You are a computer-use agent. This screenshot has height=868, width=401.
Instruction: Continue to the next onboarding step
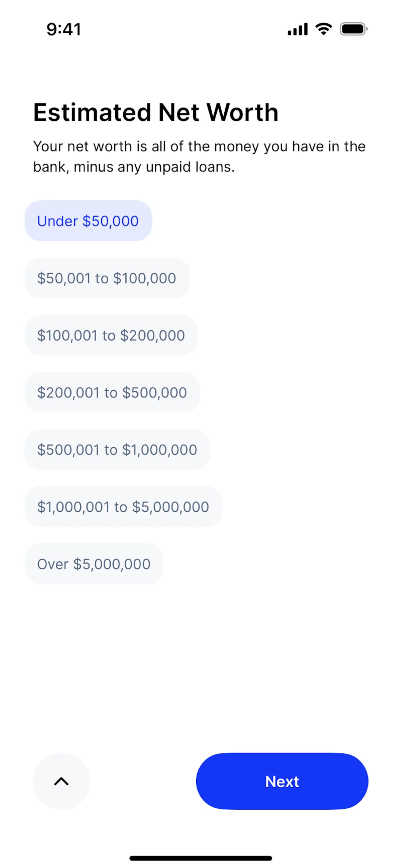(x=282, y=781)
